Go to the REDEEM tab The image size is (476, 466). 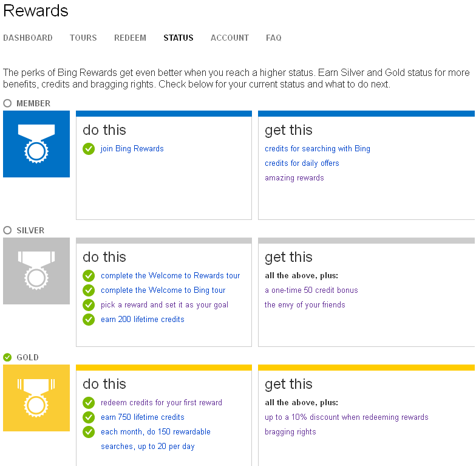point(130,38)
